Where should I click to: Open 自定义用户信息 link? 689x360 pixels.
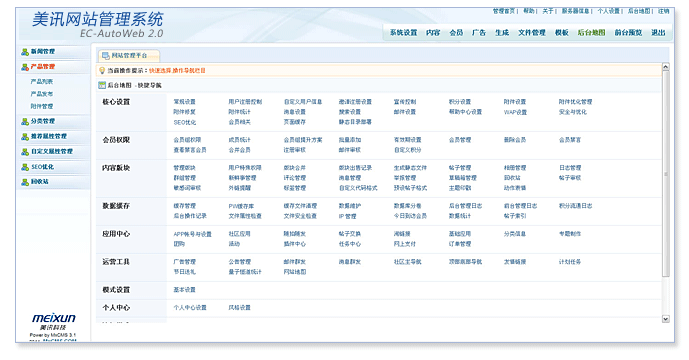(x=303, y=102)
